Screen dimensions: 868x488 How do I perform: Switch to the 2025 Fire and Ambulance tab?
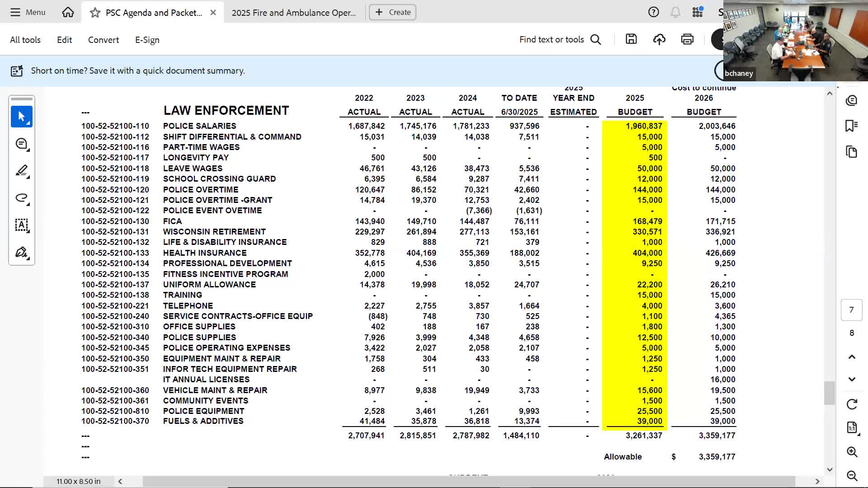293,12
